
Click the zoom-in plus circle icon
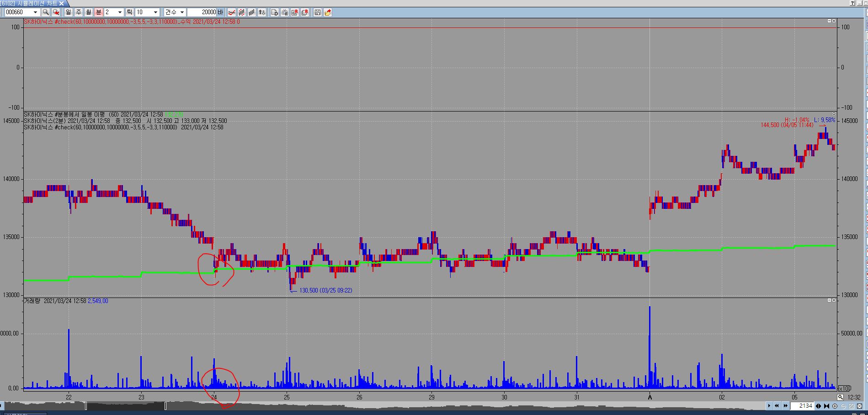(x=835, y=406)
